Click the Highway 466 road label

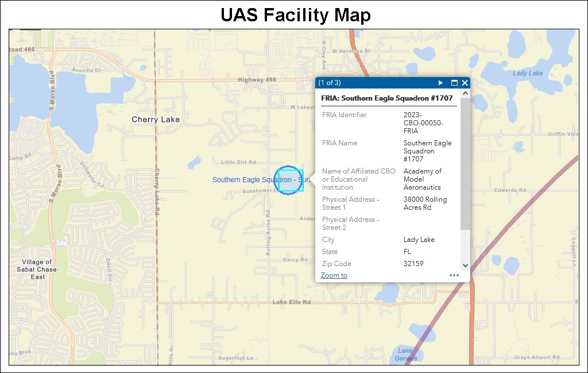[257, 80]
